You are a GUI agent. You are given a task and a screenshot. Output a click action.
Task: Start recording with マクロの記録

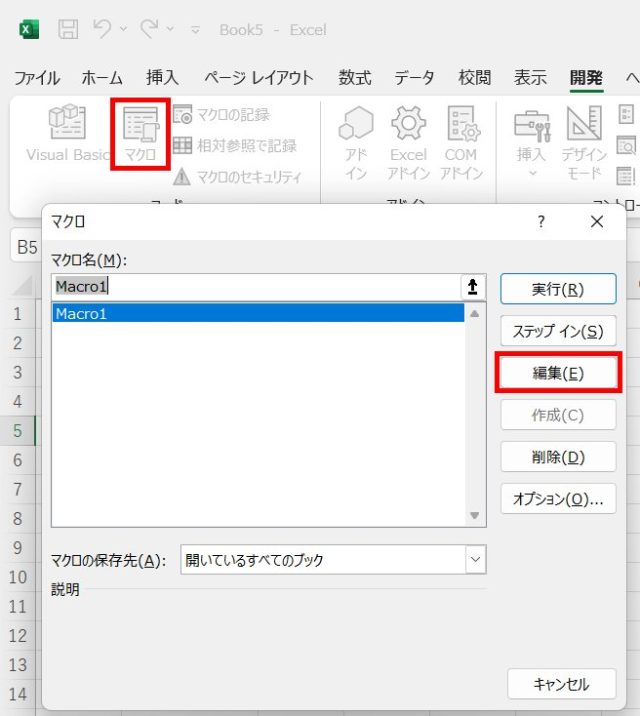(x=222, y=114)
